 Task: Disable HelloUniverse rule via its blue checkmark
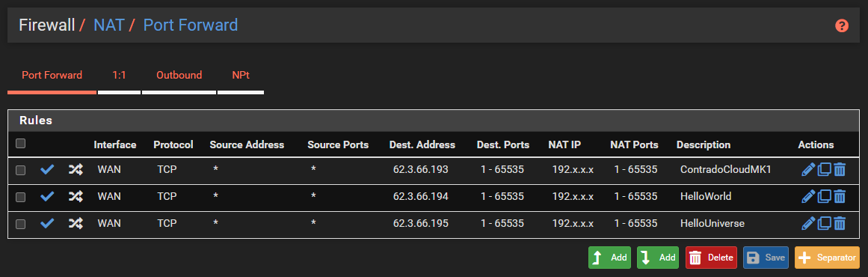point(48,224)
